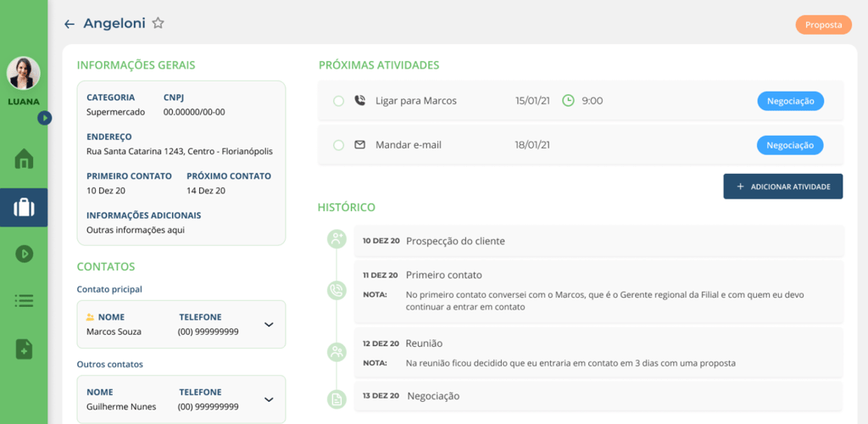Screen dimensions: 868x424
Task: Favorite Angeloni with the star icon
Action: (159, 23)
